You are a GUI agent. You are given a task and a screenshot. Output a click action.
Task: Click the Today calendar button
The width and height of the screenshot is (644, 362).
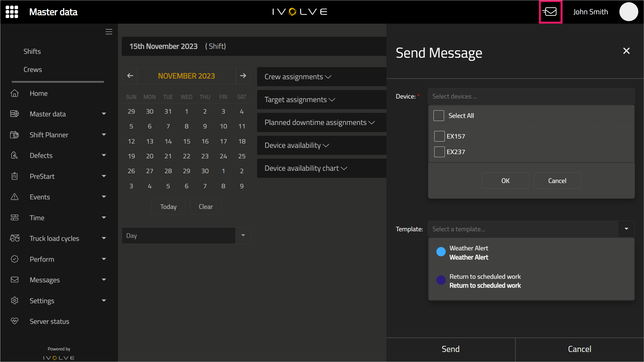168,207
